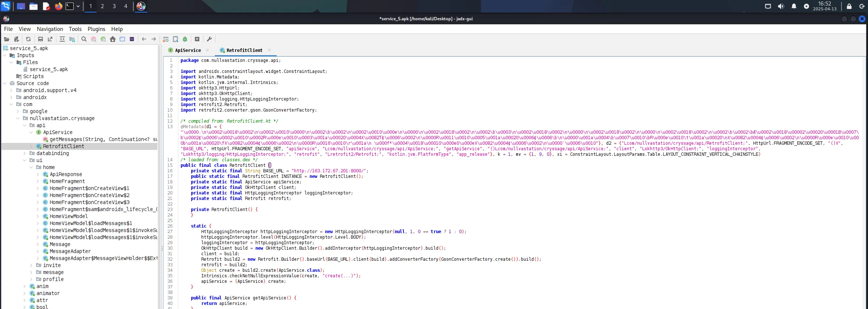Expand the invite package in tree
Image resolution: width=868 pixels, height=309 pixels.
click(x=31, y=265)
